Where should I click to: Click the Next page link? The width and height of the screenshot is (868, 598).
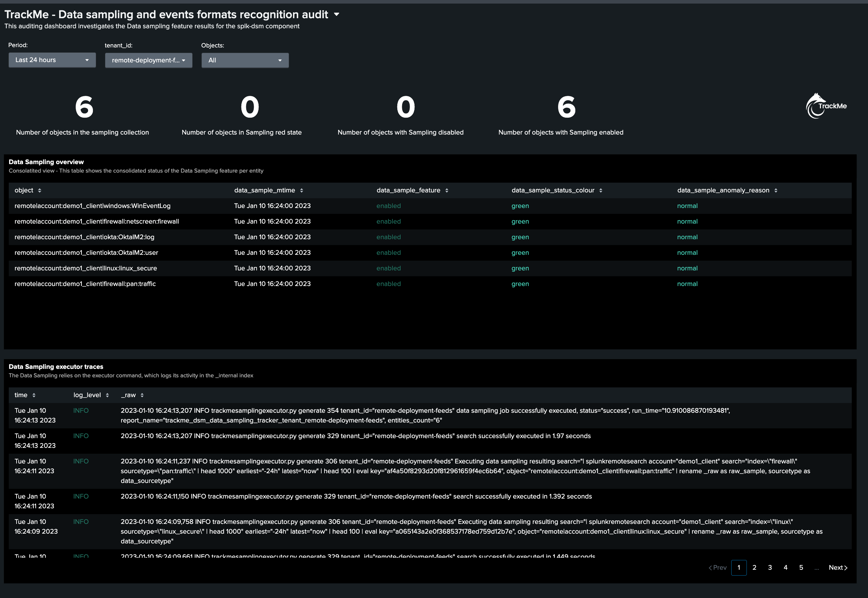click(x=838, y=568)
